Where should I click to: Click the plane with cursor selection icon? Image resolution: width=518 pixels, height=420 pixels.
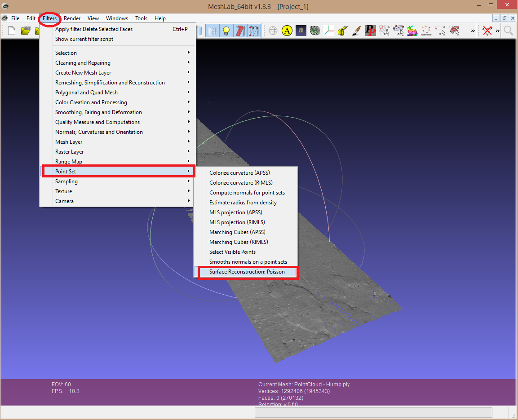coord(398,31)
